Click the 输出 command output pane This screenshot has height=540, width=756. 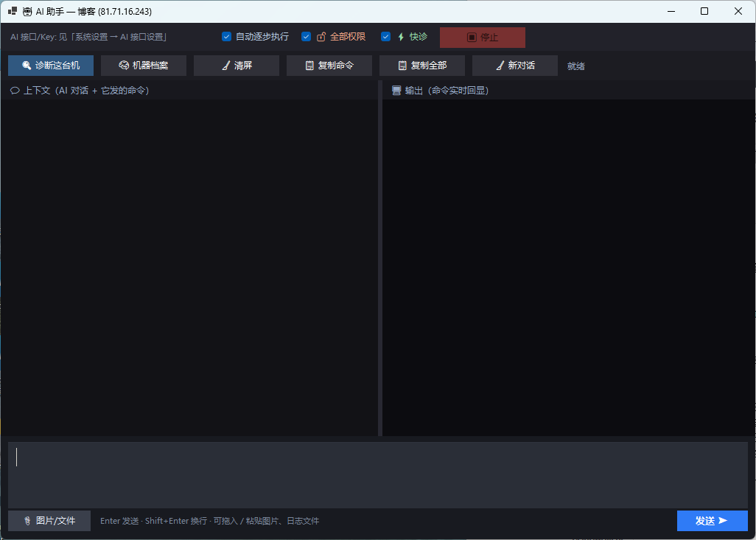point(569,267)
